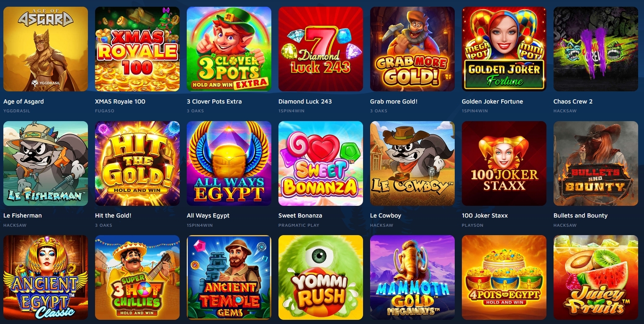Image resolution: width=644 pixels, height=324 pixels.
Task: Launch the Super 3 Hot Chillies tile
Action: tap(137, 277)
